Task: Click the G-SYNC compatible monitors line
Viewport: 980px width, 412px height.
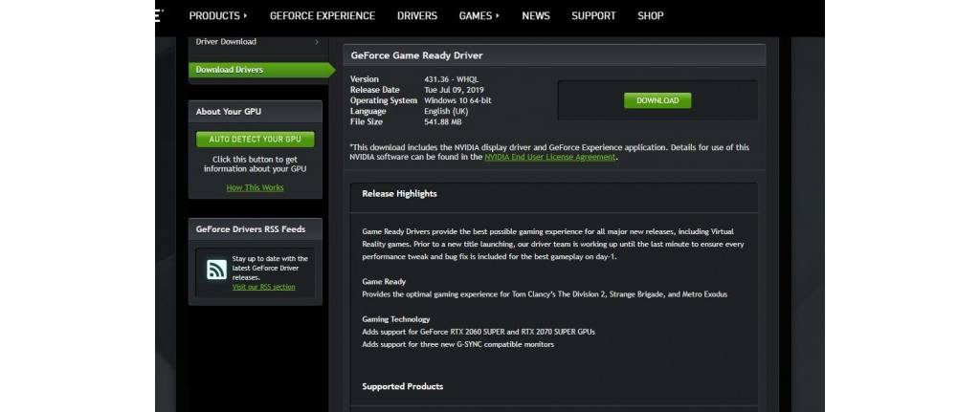Action: (458, 344)
